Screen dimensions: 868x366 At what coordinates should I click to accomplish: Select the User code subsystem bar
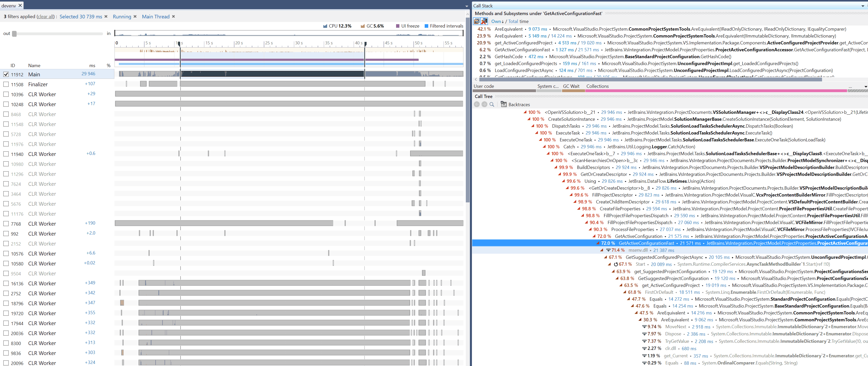tap(504, 91)
